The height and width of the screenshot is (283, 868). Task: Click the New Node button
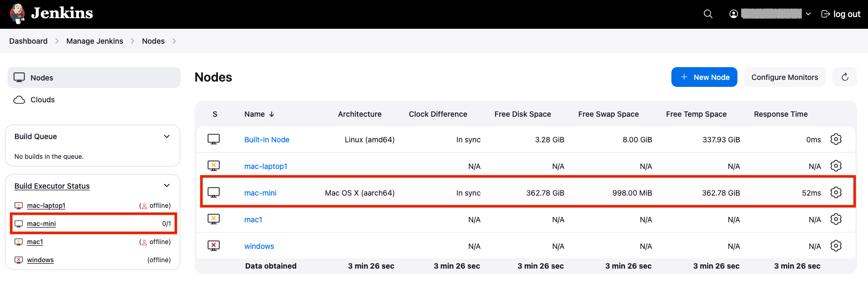704,77
